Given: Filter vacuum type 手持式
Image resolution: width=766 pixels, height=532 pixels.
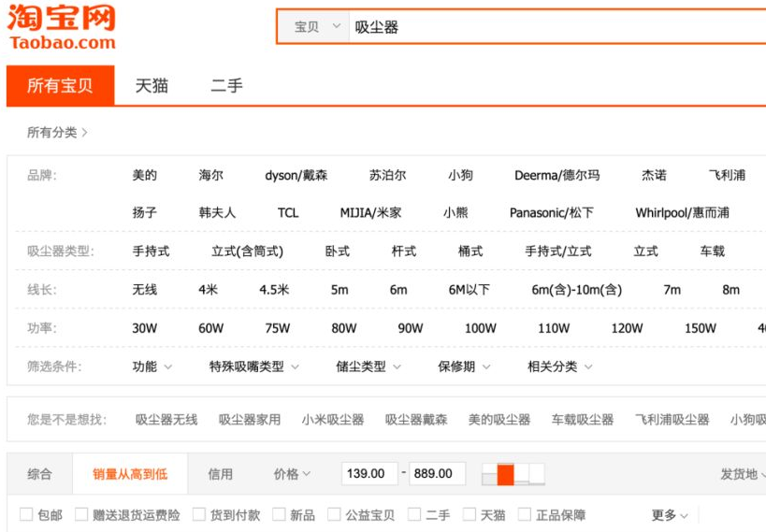Looking at the screenshot, I should (151, 252).
